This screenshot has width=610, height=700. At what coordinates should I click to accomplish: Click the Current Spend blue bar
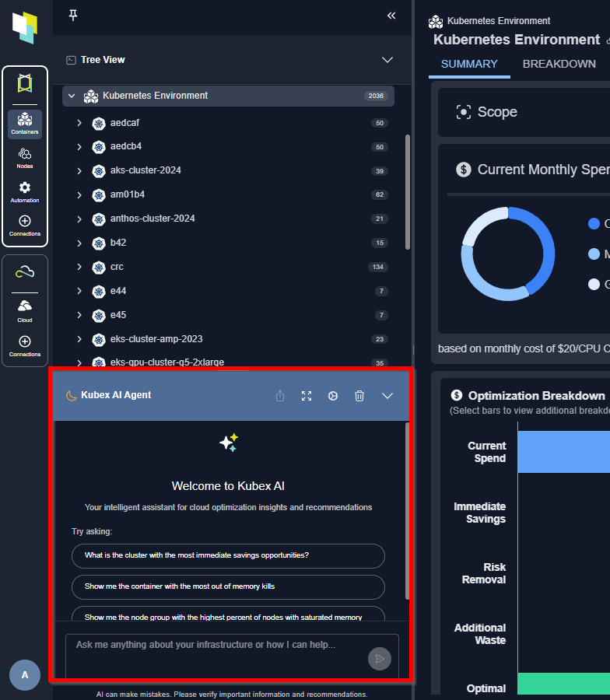[563, 452]
